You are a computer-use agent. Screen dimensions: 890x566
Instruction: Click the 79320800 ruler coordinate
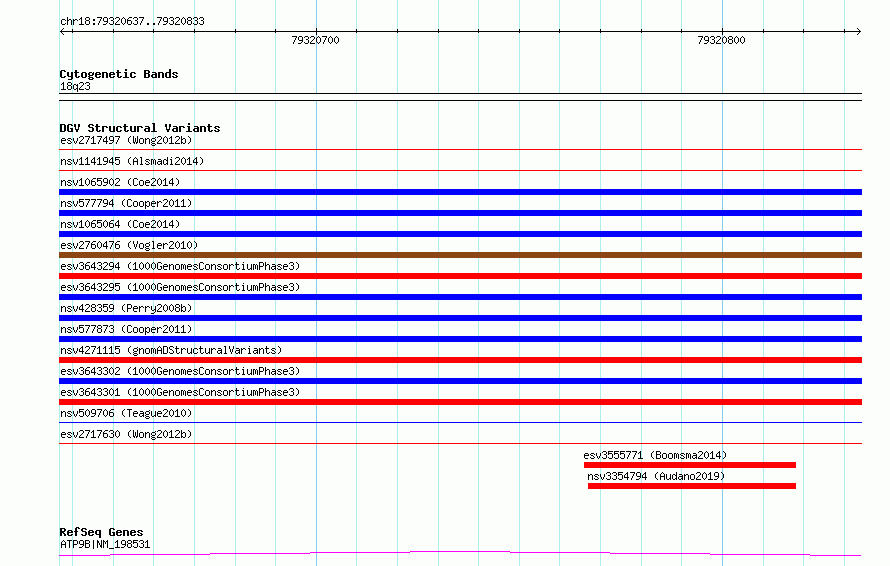point(721,40)
